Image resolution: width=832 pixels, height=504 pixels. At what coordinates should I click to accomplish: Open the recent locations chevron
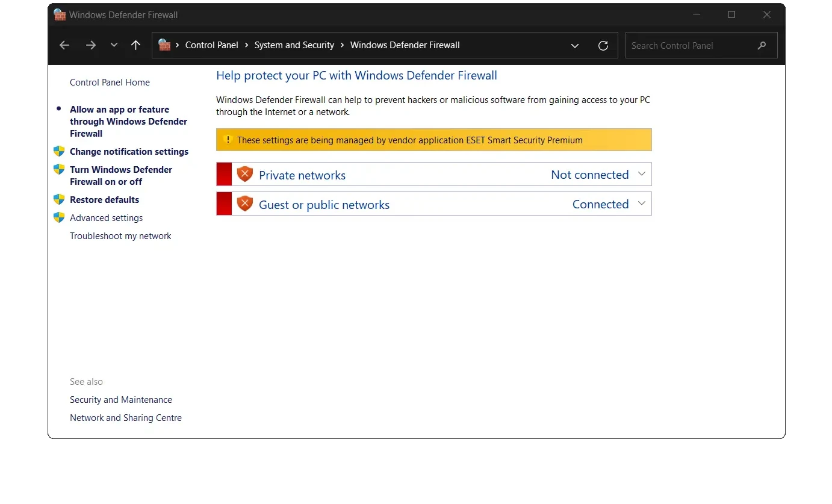pyautogui.click(x=114, y=45)
